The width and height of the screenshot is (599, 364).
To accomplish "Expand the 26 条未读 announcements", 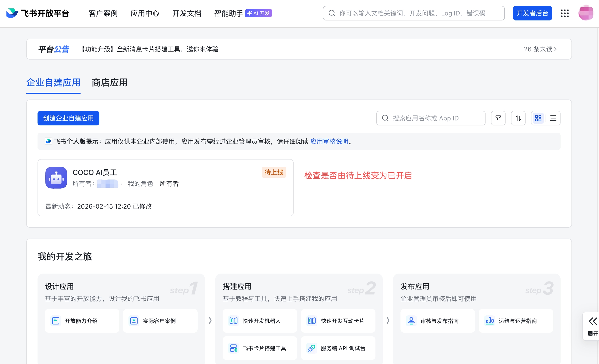I will [540, 49].
